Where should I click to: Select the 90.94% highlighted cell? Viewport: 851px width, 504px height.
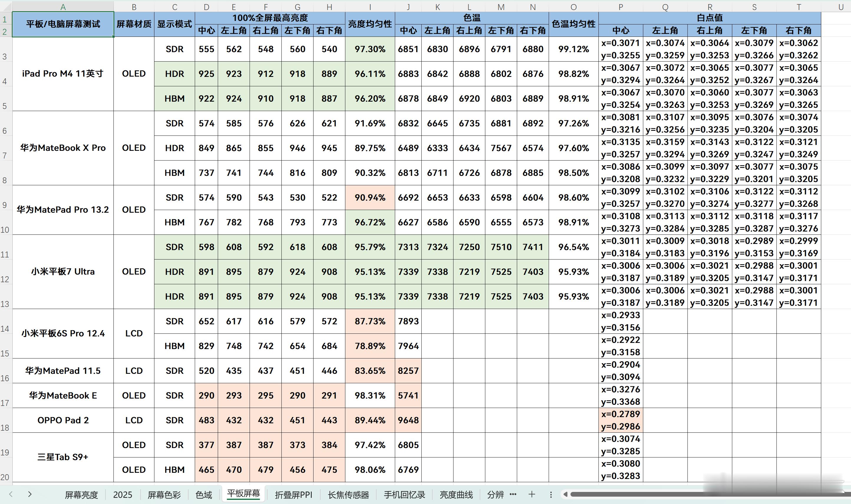370,198
